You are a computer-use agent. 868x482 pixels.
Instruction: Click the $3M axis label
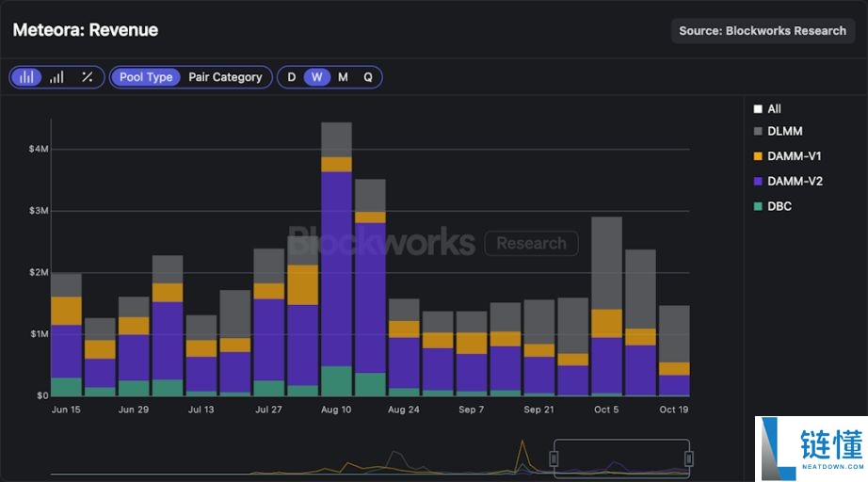39,211
